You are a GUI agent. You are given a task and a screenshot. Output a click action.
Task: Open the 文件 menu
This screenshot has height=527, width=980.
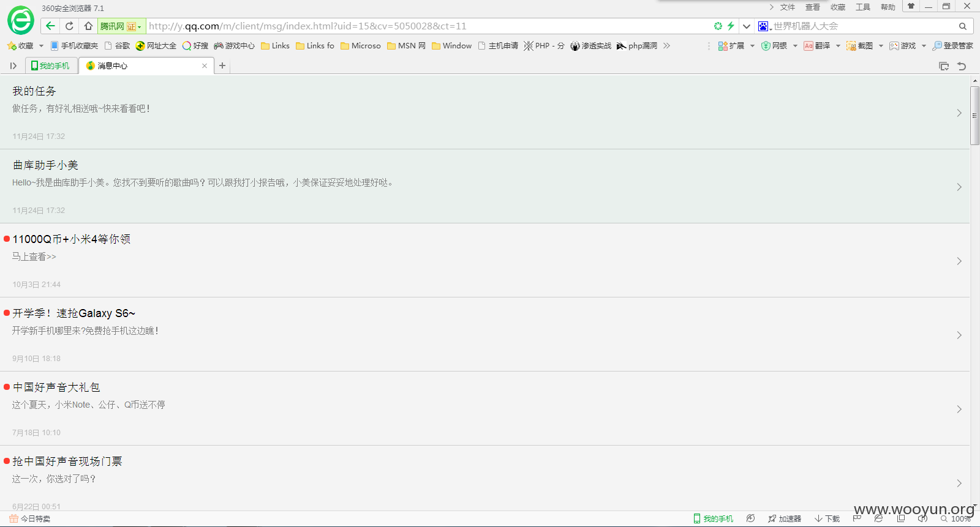[788, 7]
